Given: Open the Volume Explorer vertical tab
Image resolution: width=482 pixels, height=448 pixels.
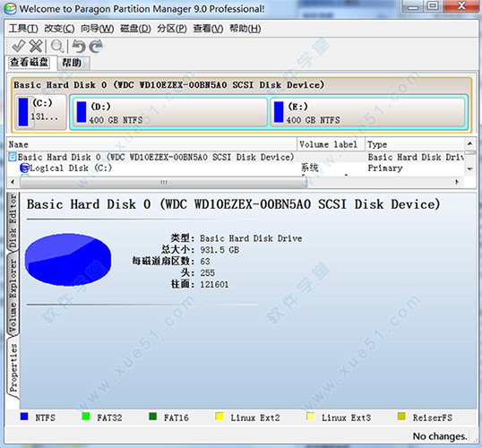Looking at the screenshot, I should (x=13, y=296).
